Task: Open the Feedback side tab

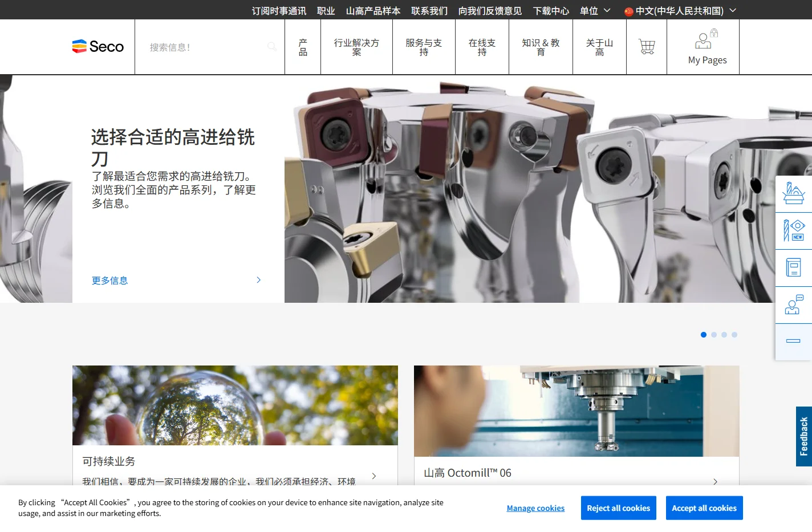Action: click(804, 436)
